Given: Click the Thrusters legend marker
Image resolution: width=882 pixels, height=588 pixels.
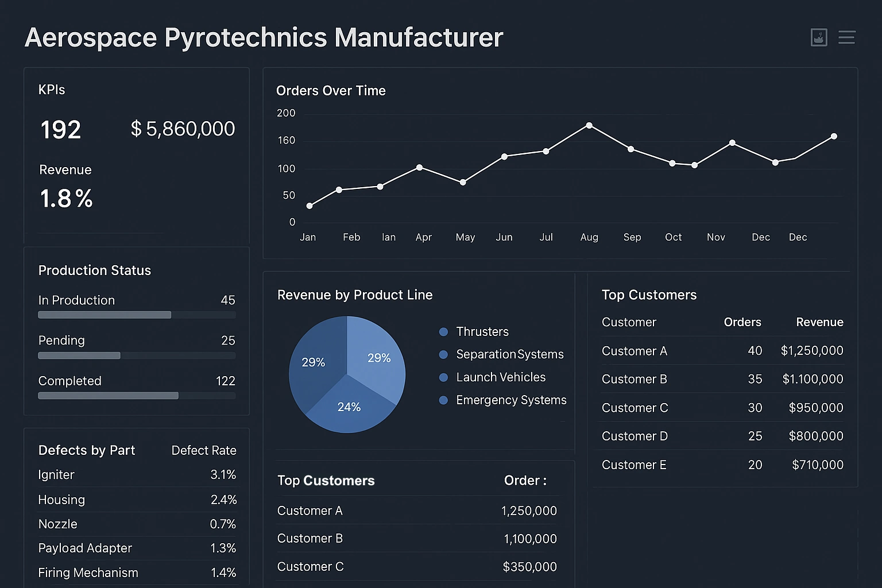Looking at the screenshot, I should (x=443, y=331).
